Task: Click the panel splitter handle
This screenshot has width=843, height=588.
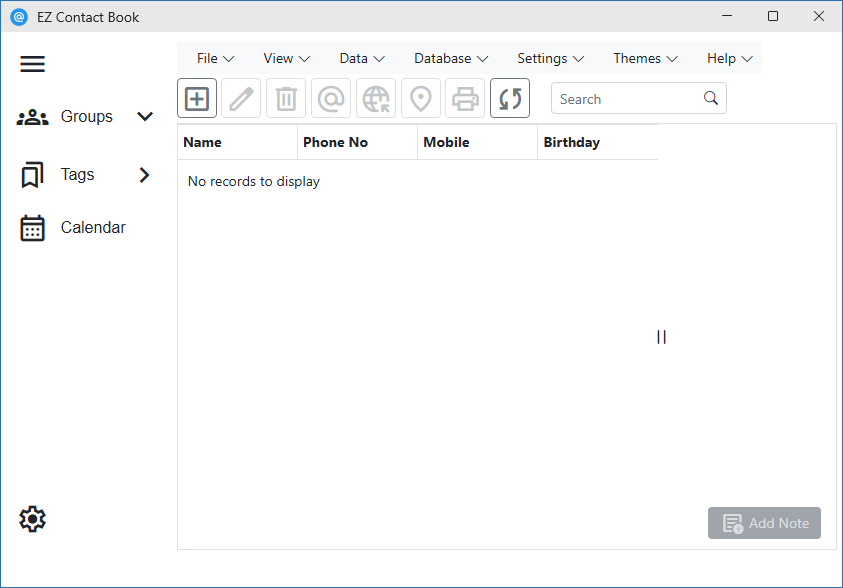Action: pos(661,337)
